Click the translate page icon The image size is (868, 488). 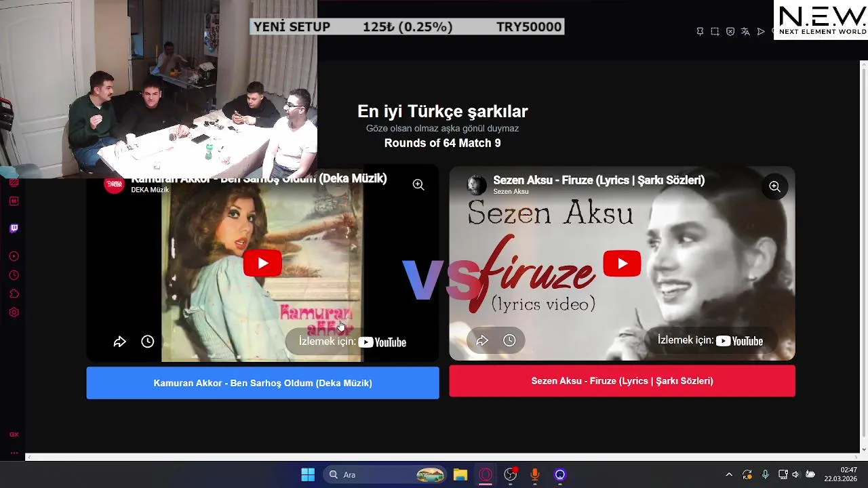tap(745, 31)
